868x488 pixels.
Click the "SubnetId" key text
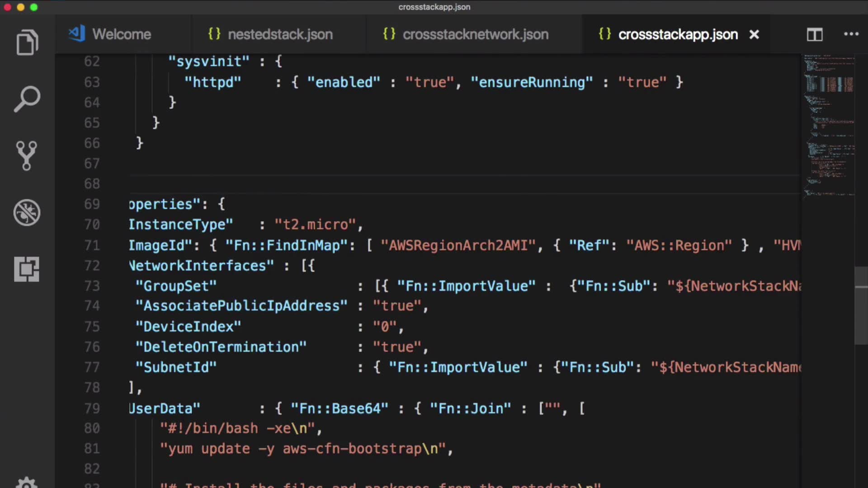click(x=176, y=367)
